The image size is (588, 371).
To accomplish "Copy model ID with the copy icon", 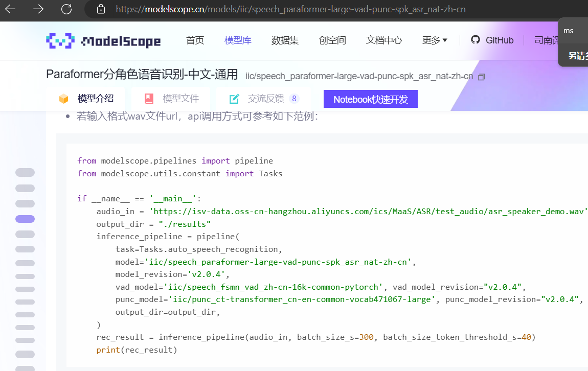I will (x=482, y=77).
